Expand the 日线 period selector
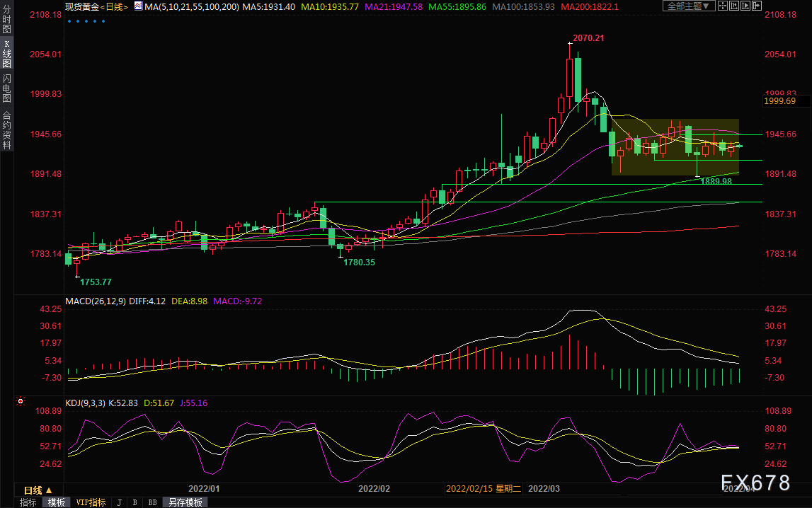This screenshot has height=508, width=812. [38, 490]
